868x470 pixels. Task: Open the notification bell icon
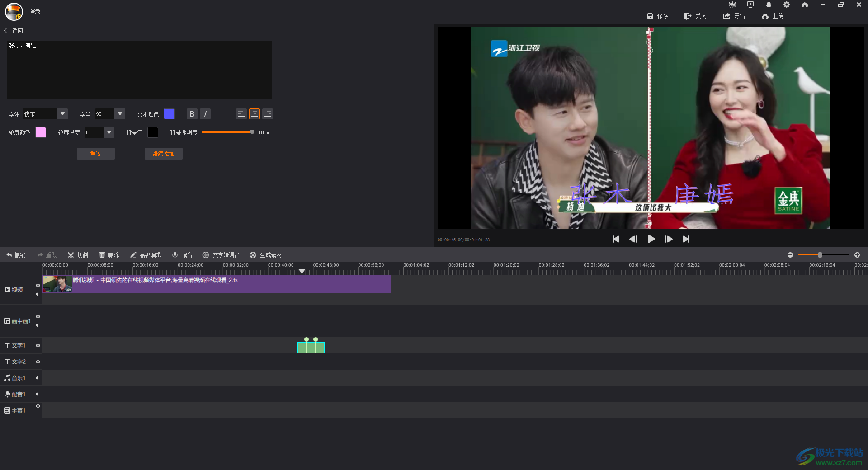769,5
